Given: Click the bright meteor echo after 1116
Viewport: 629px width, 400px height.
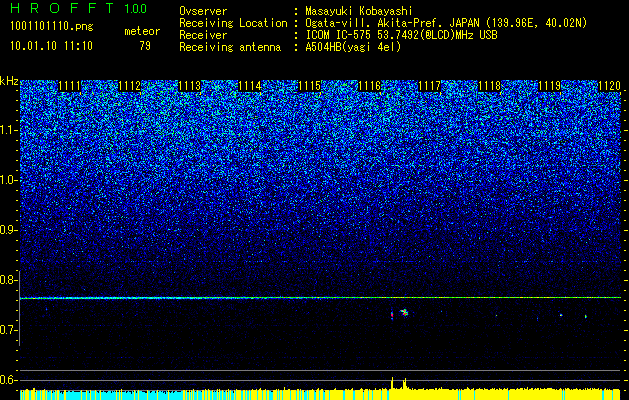Looking at the screenshot, I should coord(404,313).
